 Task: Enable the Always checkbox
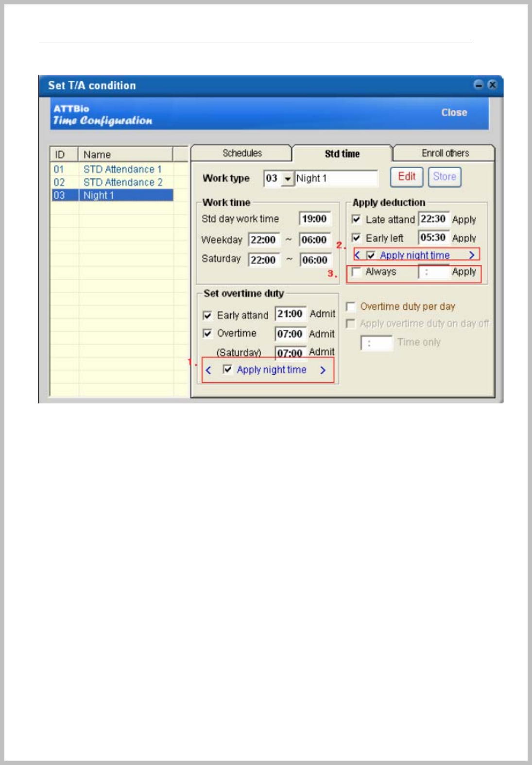click(356, 272)
